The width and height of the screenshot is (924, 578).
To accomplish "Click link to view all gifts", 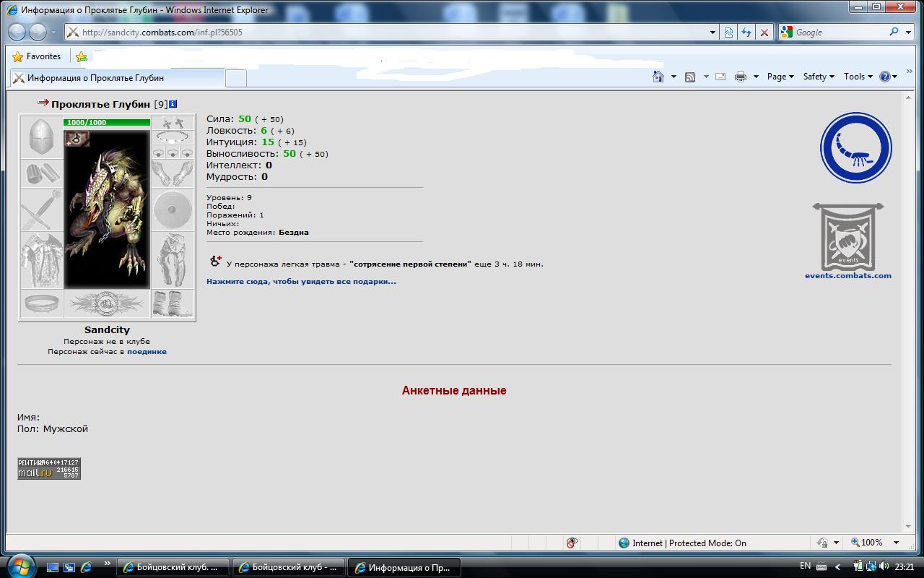I will tap(301, 282).
